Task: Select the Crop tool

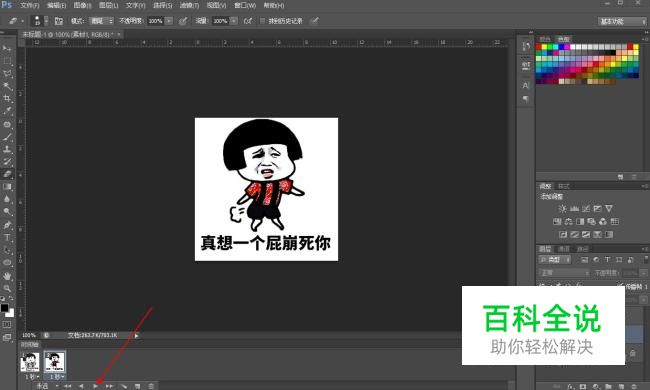Action: pos(7,99)
